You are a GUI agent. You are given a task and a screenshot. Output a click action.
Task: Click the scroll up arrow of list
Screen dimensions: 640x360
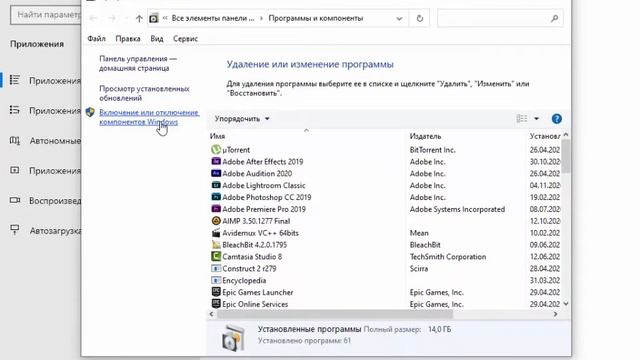566,134
